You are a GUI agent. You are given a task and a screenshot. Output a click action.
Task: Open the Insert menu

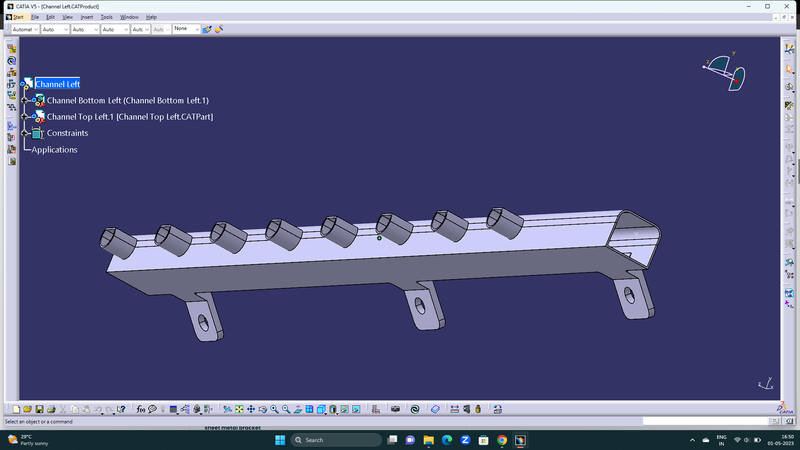point(85,17)
